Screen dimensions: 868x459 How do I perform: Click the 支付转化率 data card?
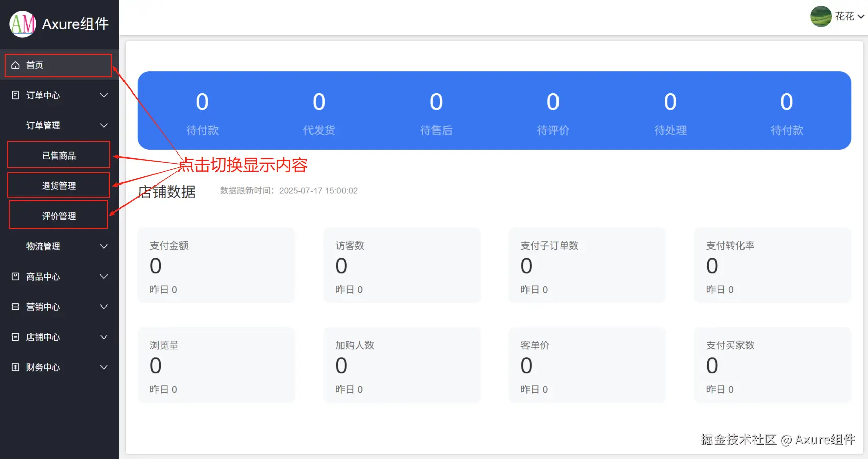coord(772,265)
